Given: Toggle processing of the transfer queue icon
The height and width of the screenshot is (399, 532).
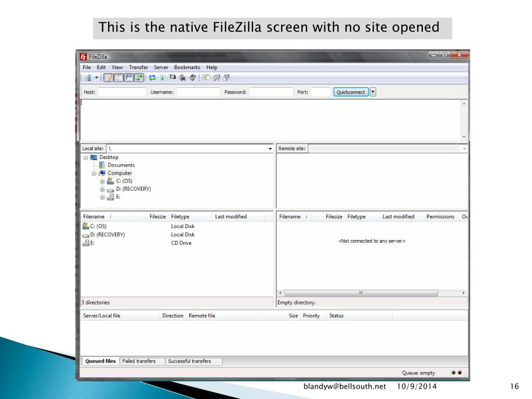Looking at the screenshot, I should pos(163,78).
